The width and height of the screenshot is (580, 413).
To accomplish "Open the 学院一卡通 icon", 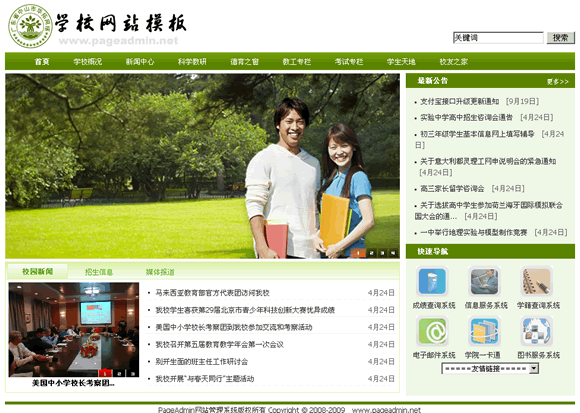I will [484, 331].
